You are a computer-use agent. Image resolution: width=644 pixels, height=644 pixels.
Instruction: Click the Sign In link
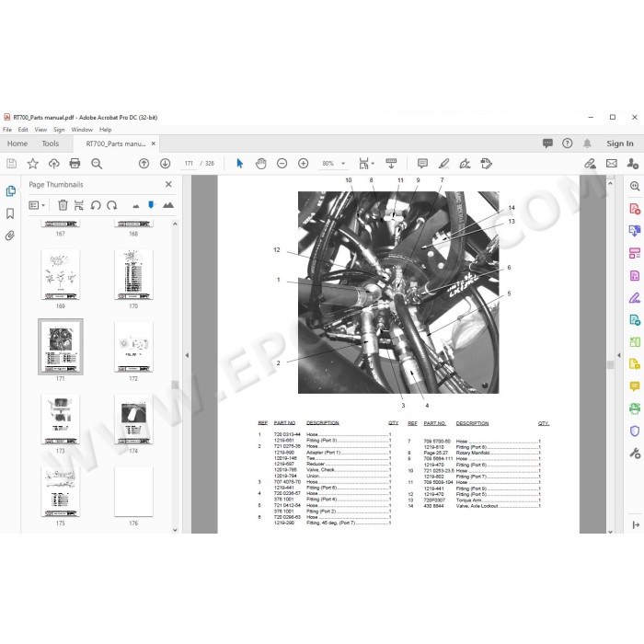pyautogui.click(x=620, y=144)
